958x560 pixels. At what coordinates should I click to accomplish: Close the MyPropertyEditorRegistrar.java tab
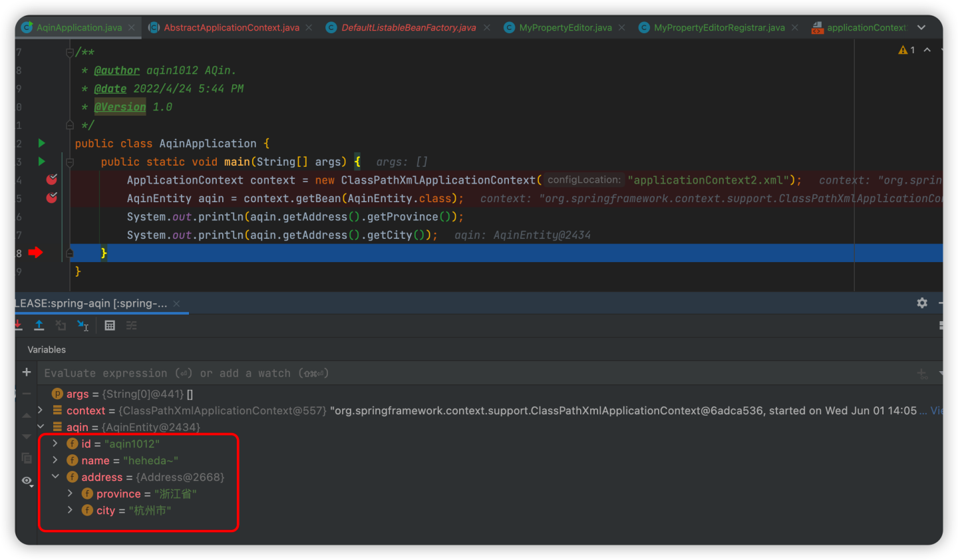795,27
